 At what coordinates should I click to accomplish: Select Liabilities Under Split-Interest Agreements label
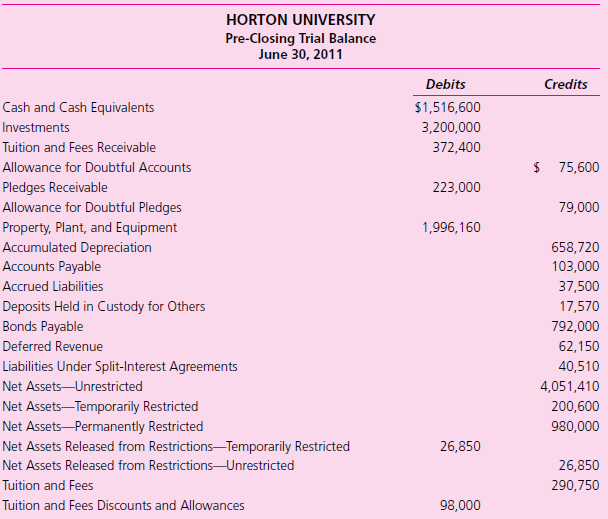coord(120,367)
